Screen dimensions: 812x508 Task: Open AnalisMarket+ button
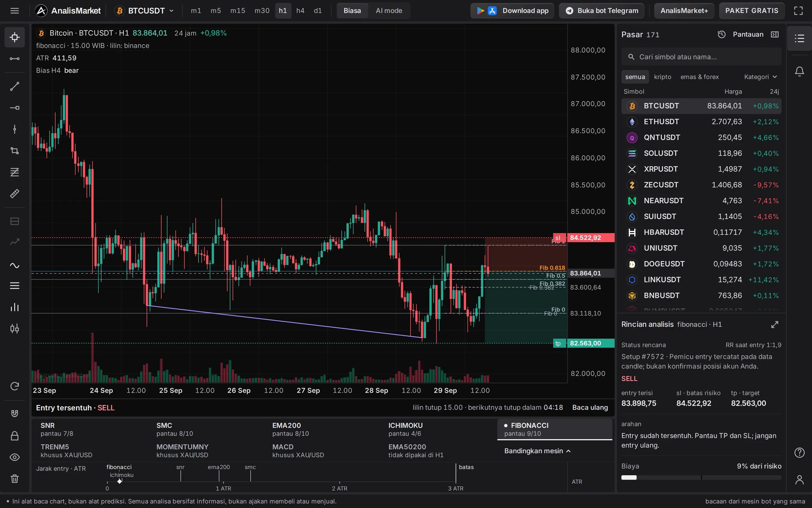click(684, 11)
